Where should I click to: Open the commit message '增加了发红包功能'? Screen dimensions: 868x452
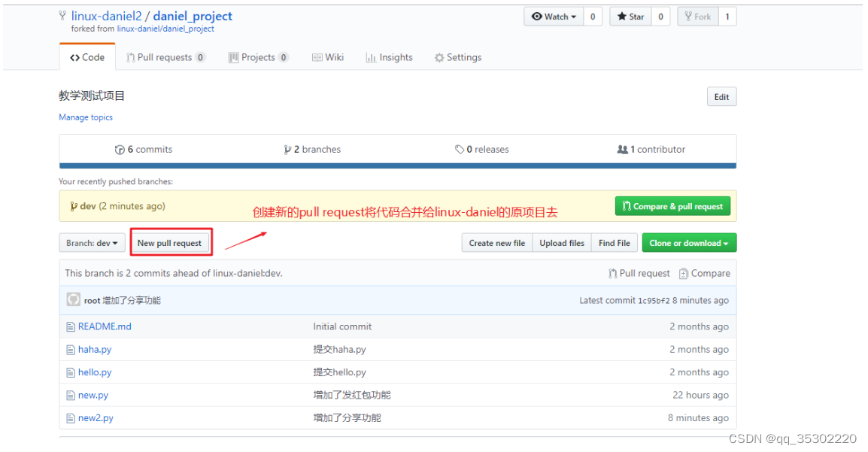[x=352, y=395]
